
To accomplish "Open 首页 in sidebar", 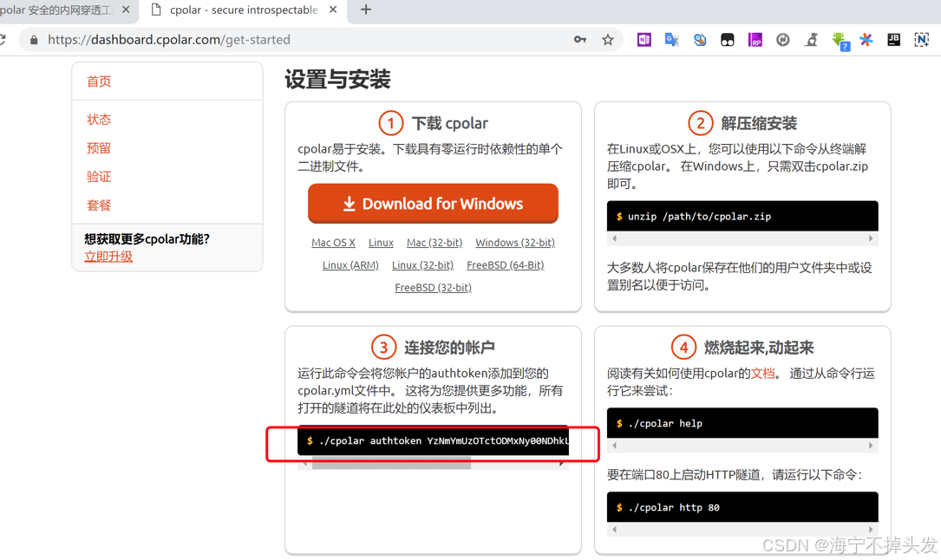I will (99, 81).
